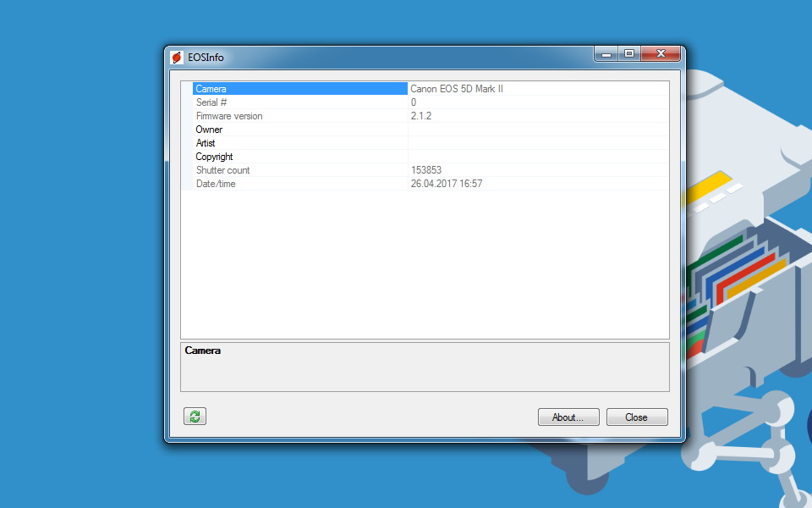The height and width of the screenshot is (508, 812).
Task: Close EOSInfo with the red title bar X
Action: pos(661,54)
